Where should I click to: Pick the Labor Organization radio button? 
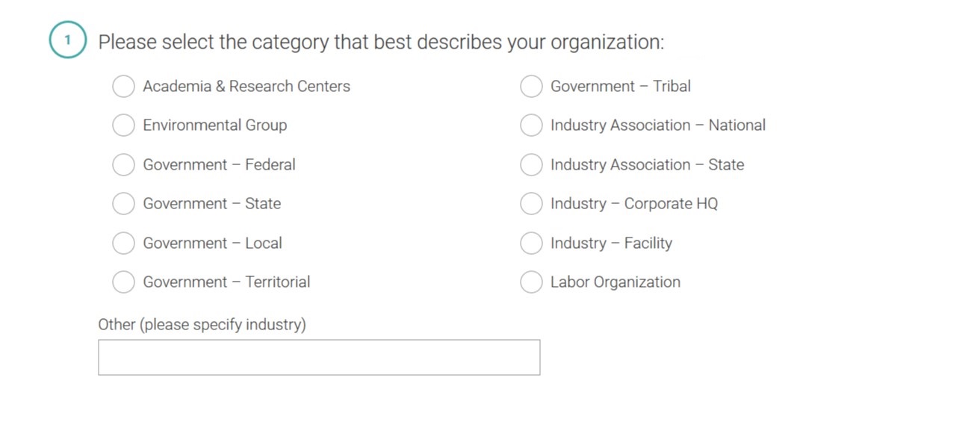tap(531, 282)
